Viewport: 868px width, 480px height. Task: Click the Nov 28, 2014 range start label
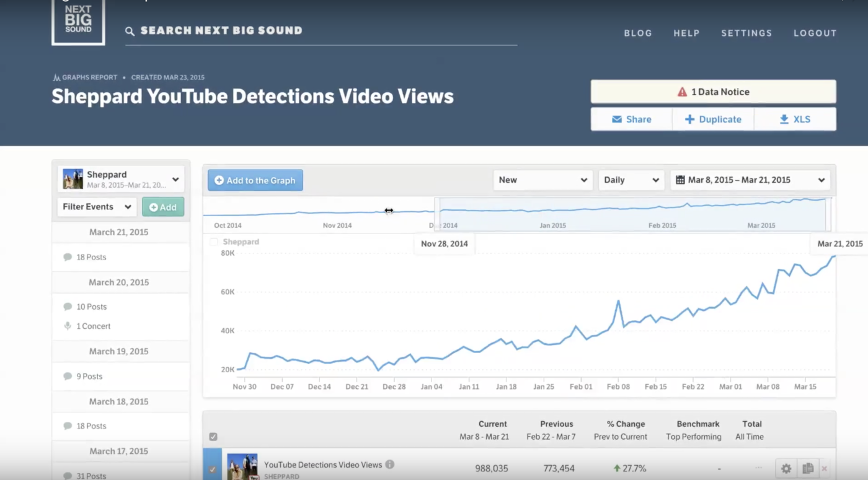[445, 243]
